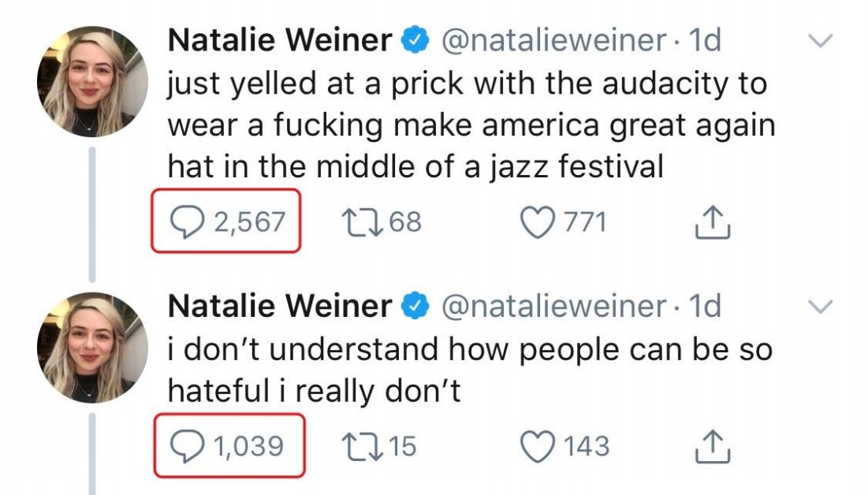Like the jazz festival tweet

(x=538, y=222)
